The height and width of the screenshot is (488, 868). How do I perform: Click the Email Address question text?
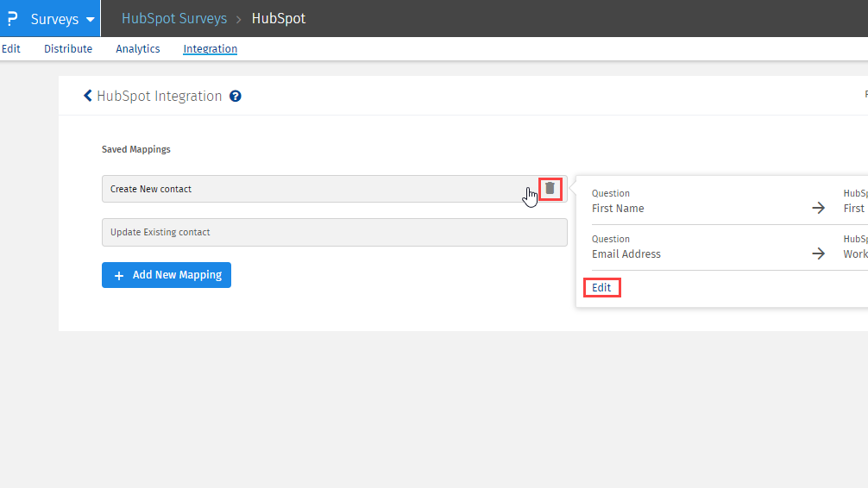[626, 254]
